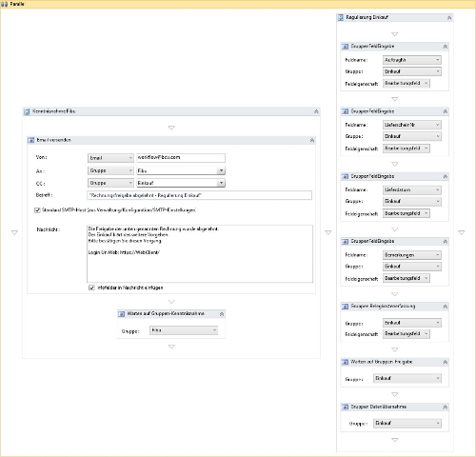Collapse the Warten auf Gruppen-Kenntnisnahme activity

tap(222, 314)
